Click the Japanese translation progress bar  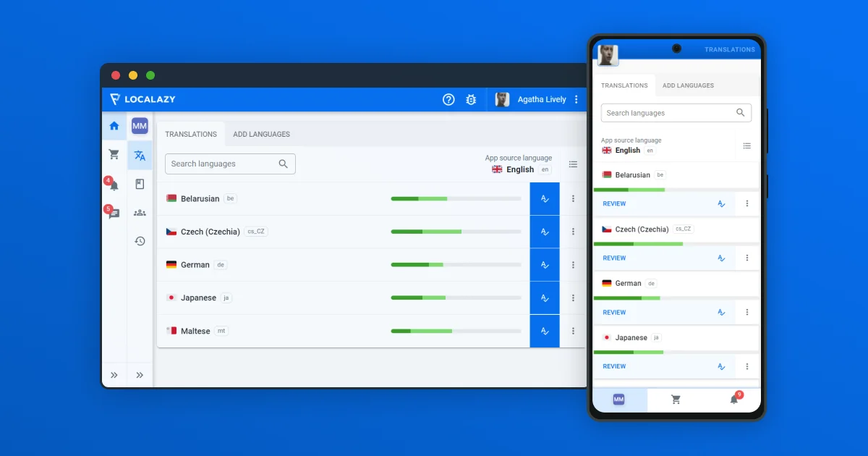[456, 297]
